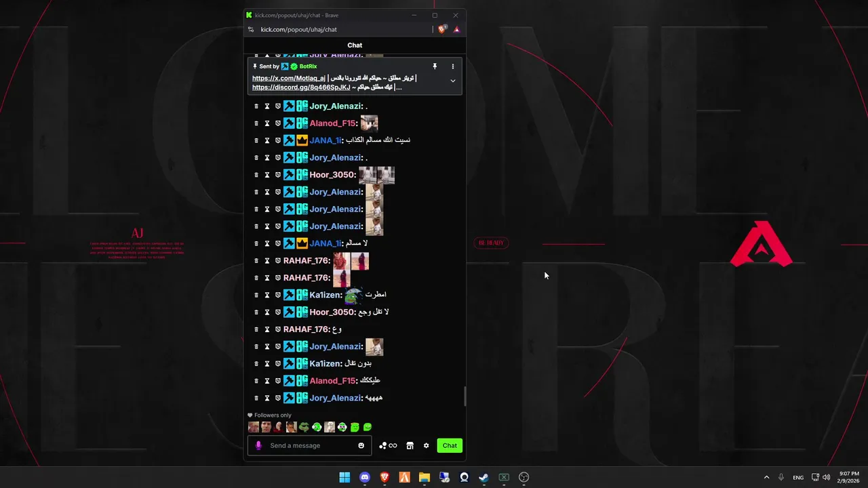The height and width of the screenshot is (488, 868).
Task: Click the emote image in Alanod_F15's message
Action: click(369, 123)
